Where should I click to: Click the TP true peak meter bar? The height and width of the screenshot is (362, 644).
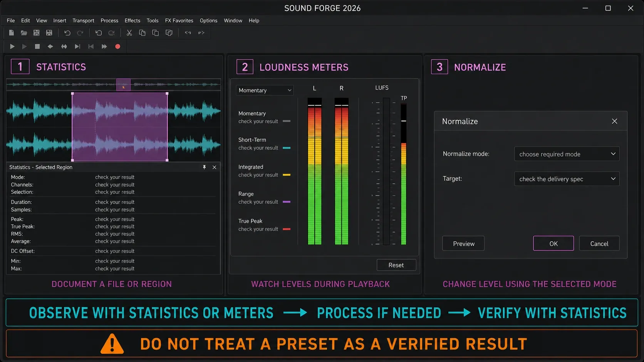pyautogui.click(x=404, y=174)
